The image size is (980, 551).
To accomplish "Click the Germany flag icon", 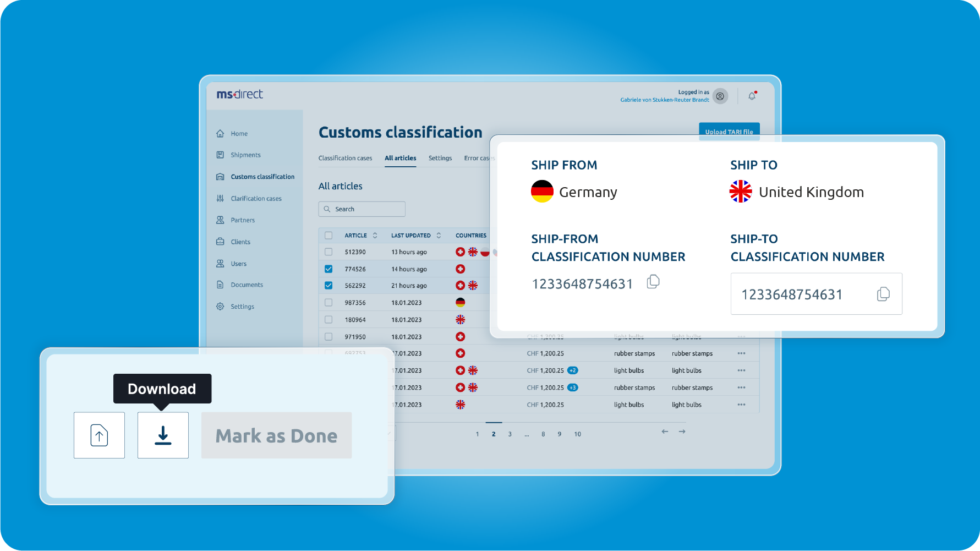I will [542, 192].
